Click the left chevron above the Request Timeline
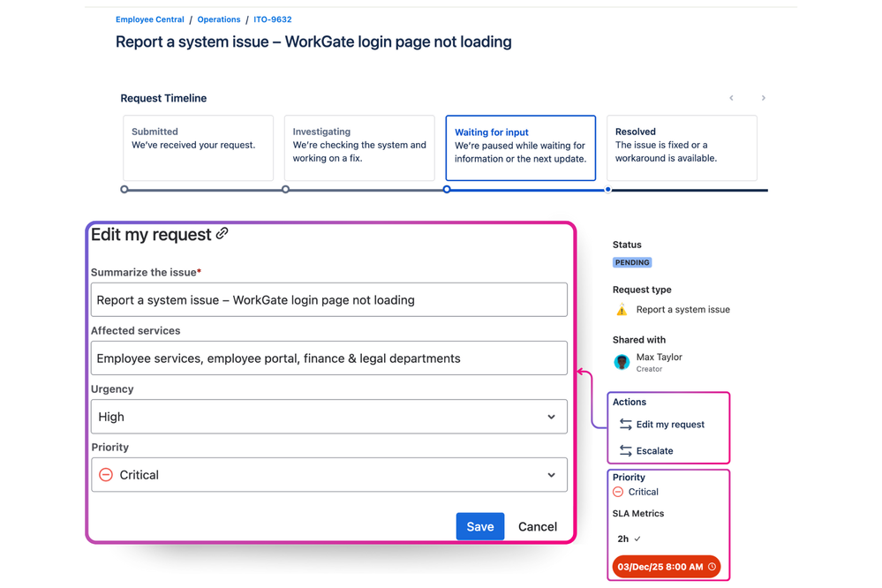 click(731, 98)
